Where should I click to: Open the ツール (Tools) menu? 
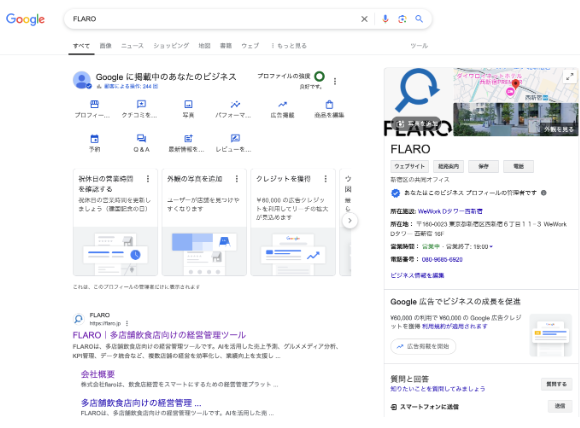tap(419, 46)
